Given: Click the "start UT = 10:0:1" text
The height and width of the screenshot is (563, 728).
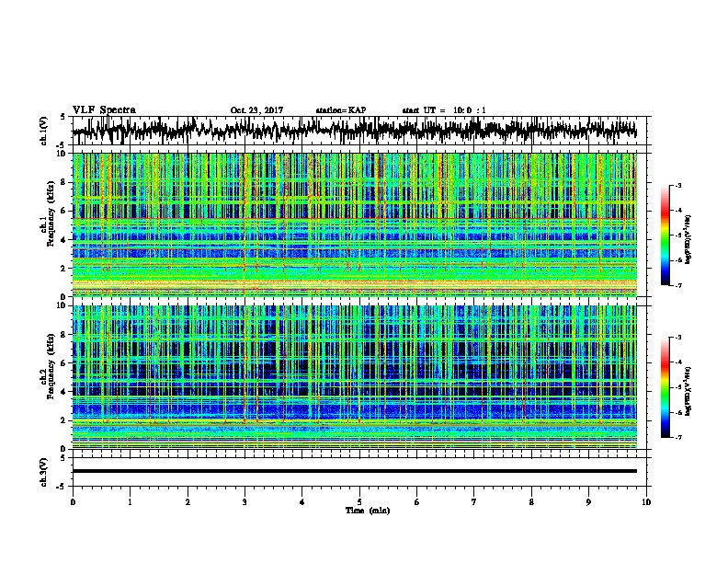Looking at the screenshot, I should click(444, 110).
